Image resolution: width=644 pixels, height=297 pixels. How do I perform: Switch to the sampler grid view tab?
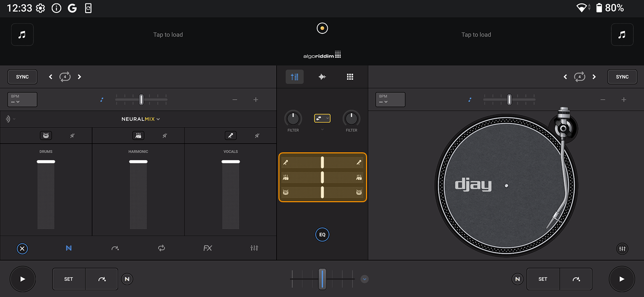coord(350,76)
